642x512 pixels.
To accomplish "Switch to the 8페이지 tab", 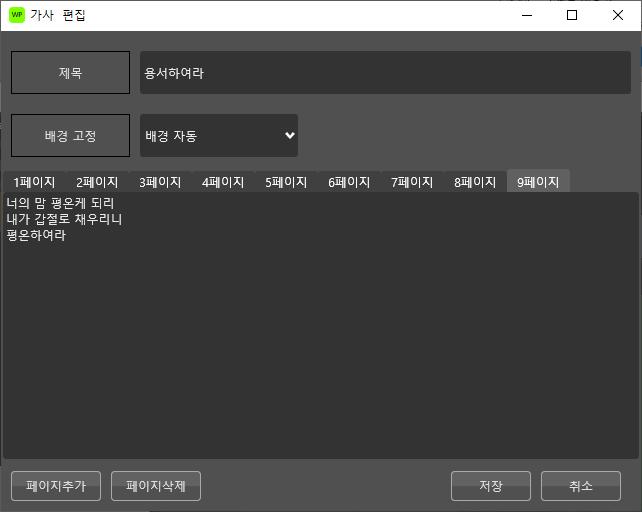I will click(475, 182).
